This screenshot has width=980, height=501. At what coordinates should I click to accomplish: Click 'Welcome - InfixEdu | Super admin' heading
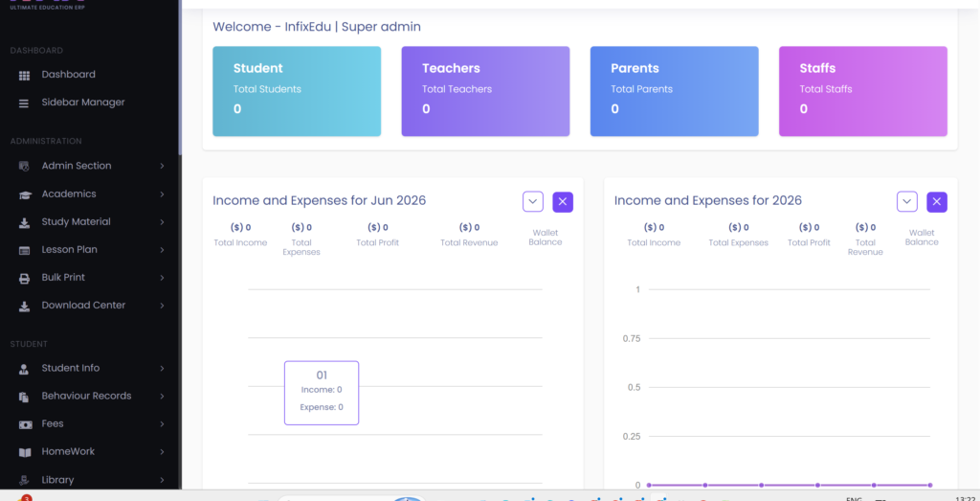(316, 27)
